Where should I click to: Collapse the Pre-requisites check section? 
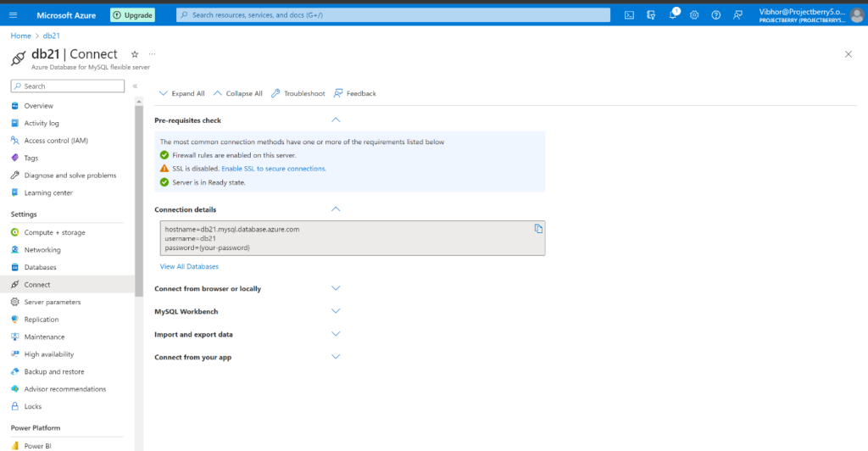tap(336, 120)
